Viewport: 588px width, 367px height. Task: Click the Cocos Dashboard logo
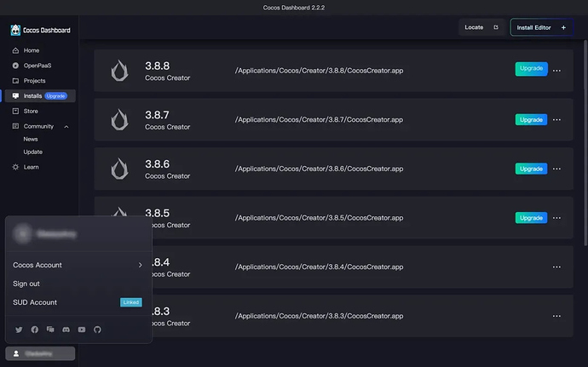coord(15,30)
